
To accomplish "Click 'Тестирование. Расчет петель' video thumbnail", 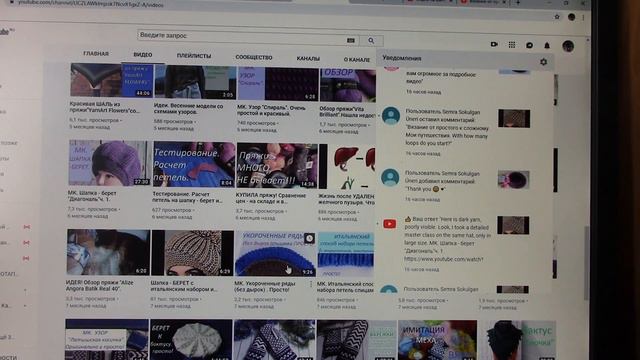I will point(193,164).
